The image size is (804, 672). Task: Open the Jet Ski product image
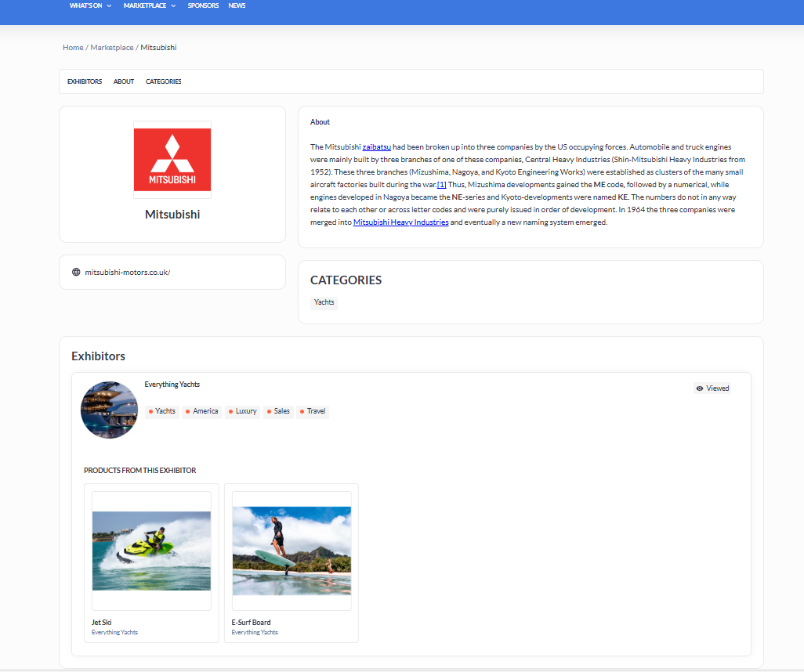(x=151, y=551)
